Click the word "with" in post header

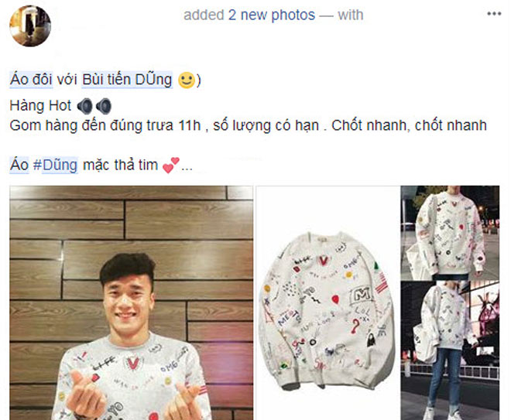point(350,15)
